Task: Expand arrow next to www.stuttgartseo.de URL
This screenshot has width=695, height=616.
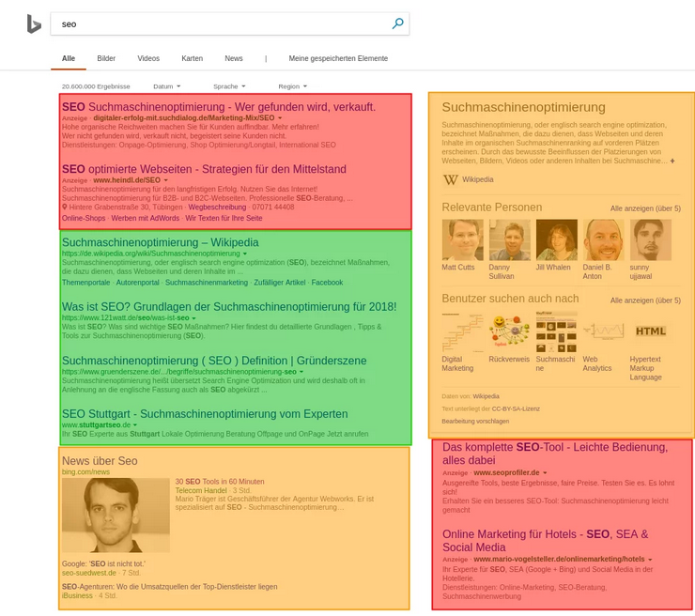Action: point(135,425)
